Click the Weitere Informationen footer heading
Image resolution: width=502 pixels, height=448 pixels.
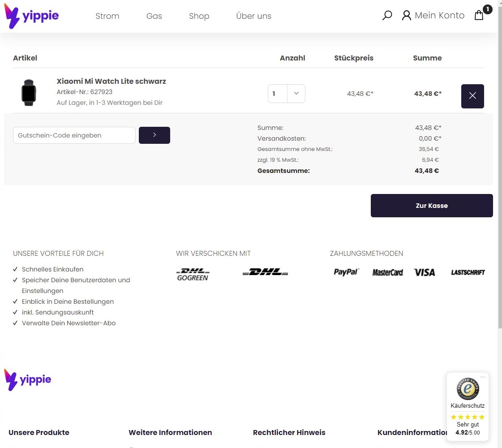point(170,433)
